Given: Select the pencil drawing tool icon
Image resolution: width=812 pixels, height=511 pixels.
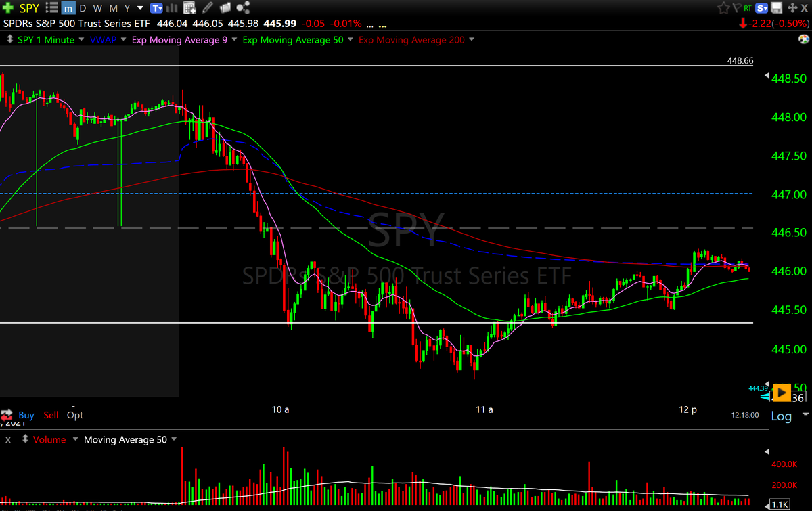Looking at the screenshot, I should click(x=208, y=8).
